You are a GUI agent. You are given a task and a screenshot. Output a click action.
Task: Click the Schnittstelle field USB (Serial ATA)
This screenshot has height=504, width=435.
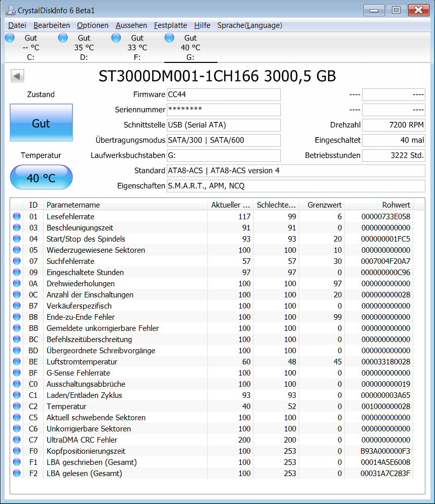click(224, 125)
